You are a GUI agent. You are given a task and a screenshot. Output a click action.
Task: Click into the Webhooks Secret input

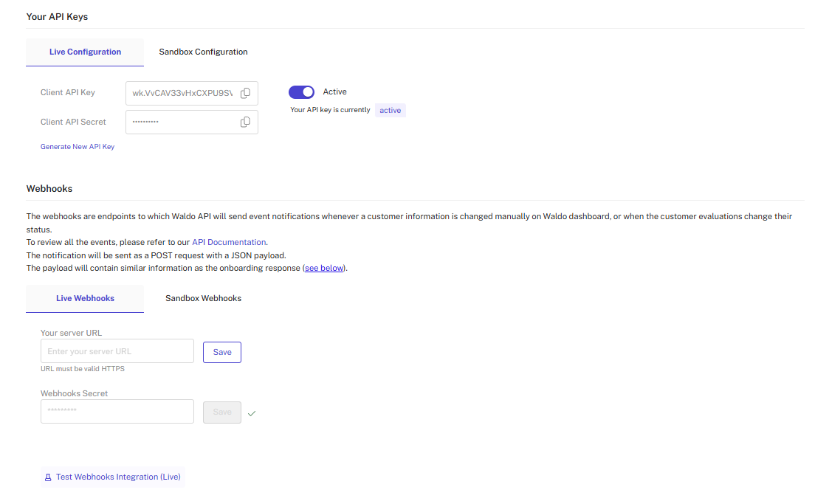(117, 412)
